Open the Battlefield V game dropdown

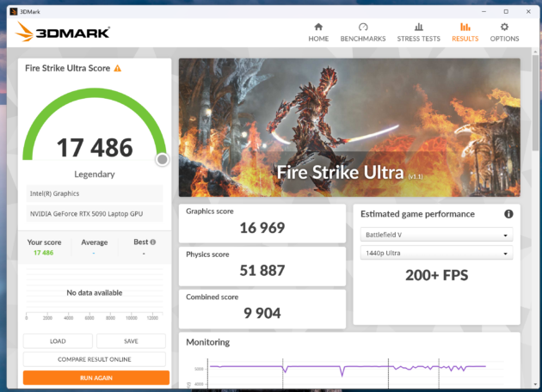(x=436, y=235)
